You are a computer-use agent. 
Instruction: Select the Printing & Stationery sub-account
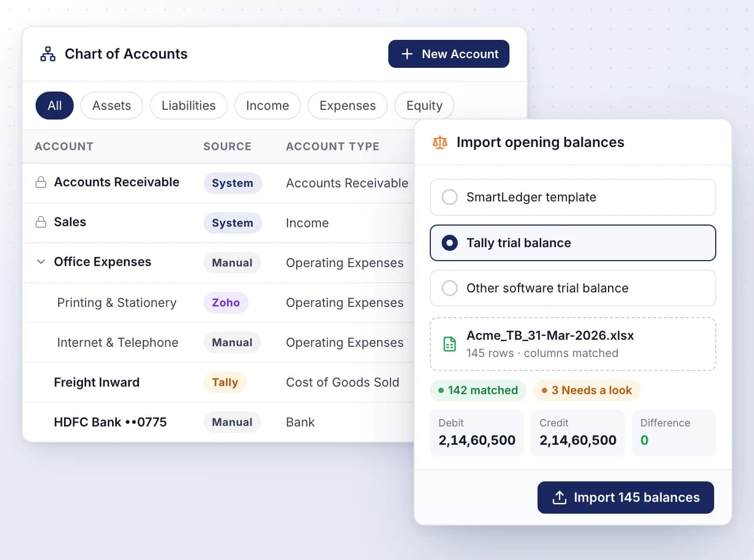[x=117, y=303]
